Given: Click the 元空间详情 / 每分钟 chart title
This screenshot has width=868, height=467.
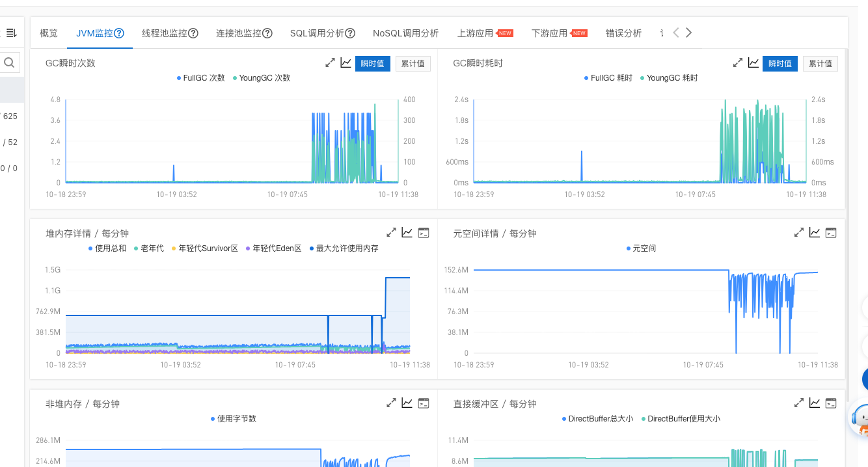Looking at the screenshot, I should tap(495, 233).
